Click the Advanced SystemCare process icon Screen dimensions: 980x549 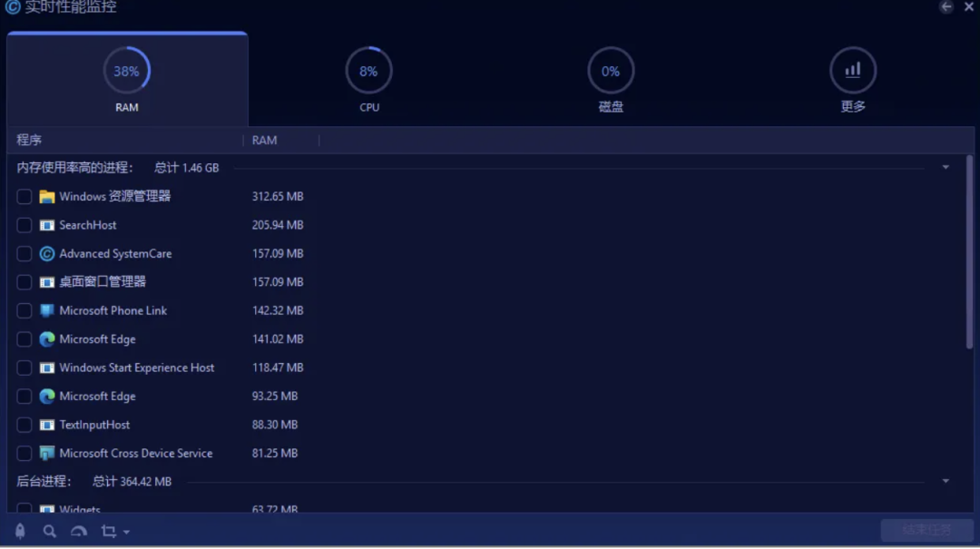coord(47,253)
